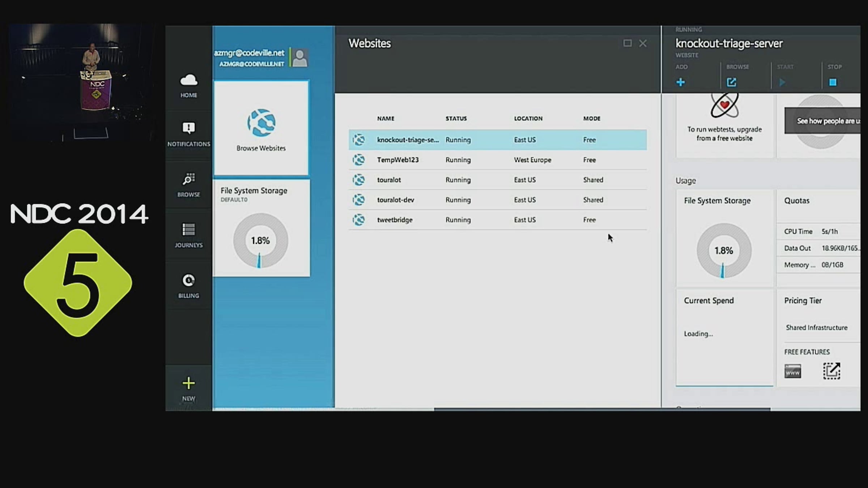Select the knockout-triage-se... website name

coord(408,140)
